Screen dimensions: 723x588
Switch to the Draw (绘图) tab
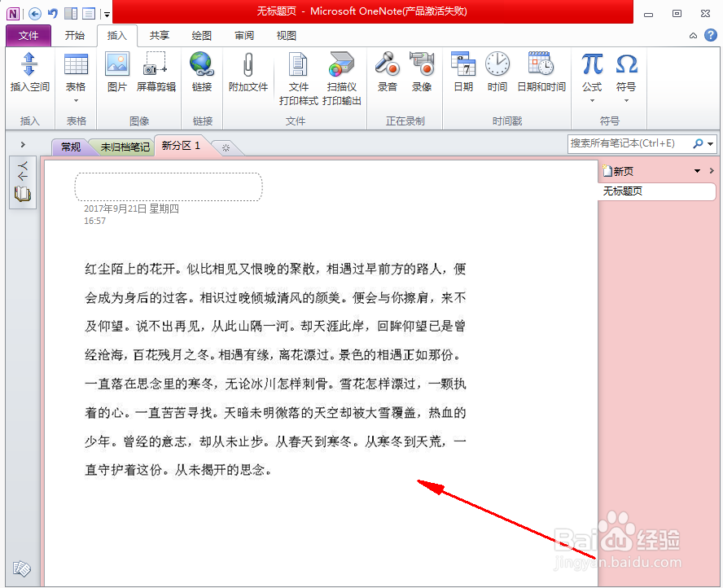tap(201, 36)
